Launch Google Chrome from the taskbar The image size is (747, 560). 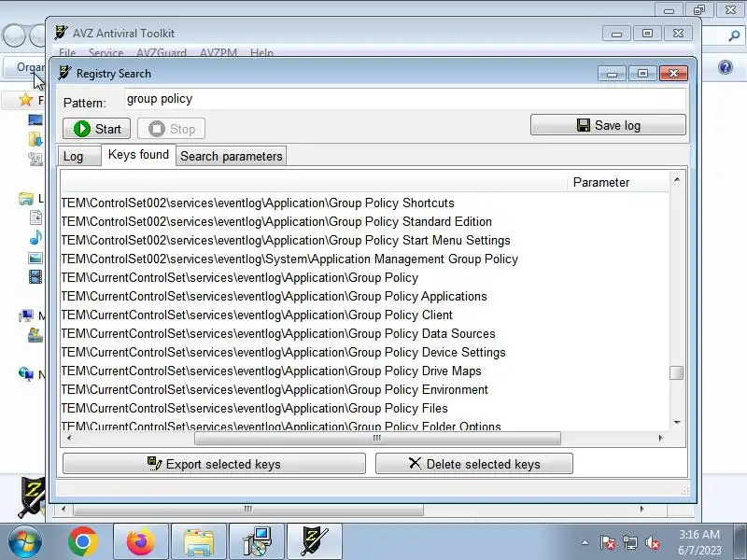coord(83,542)
